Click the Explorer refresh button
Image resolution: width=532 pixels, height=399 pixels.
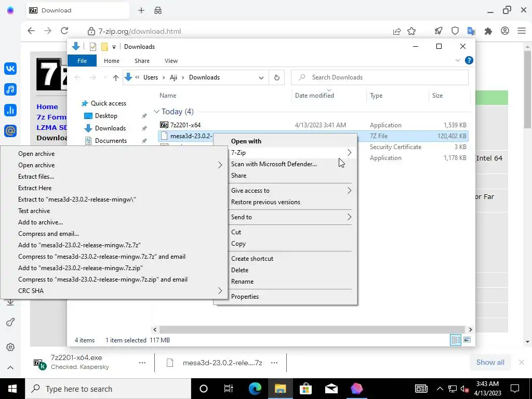(277, 77)
